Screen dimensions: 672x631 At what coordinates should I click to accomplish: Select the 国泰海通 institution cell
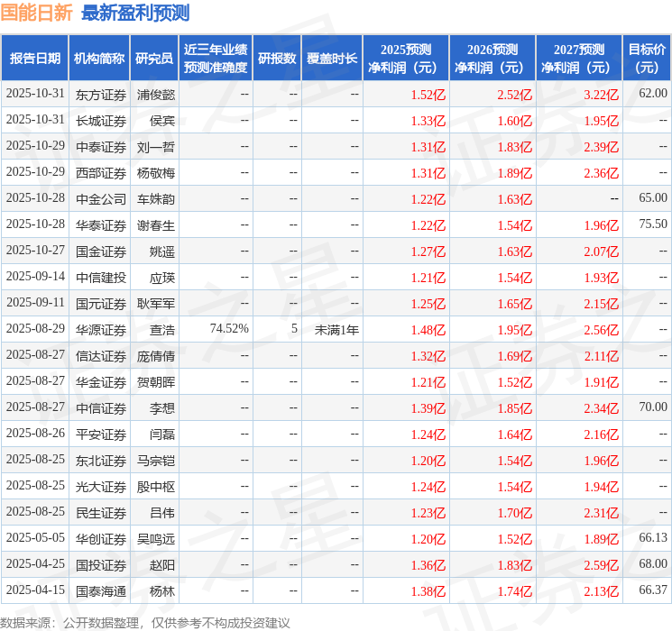pyautogui.click(x=101, y=591)
